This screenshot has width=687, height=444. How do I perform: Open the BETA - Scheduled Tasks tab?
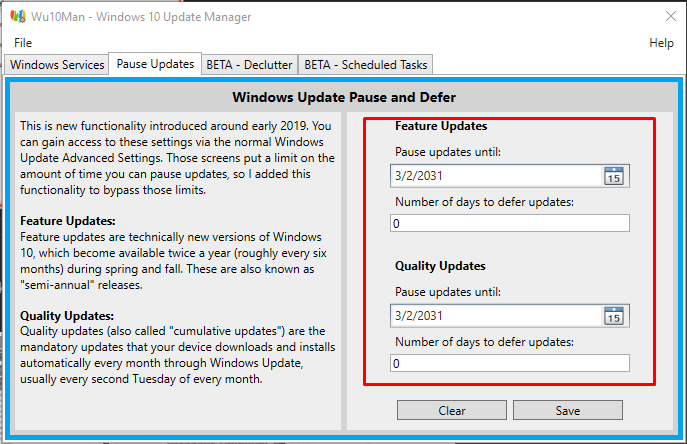click(x=365, y=65)
